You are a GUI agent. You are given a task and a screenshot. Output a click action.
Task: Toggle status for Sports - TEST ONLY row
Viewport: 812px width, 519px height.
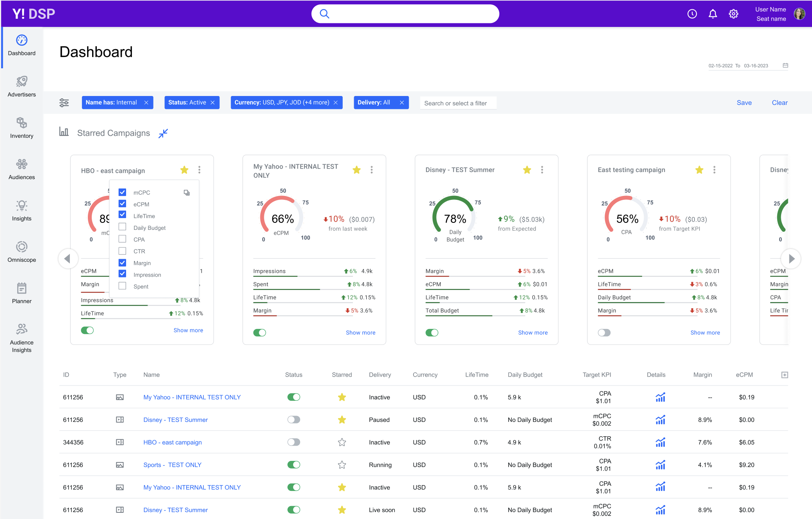coord(294,465)
